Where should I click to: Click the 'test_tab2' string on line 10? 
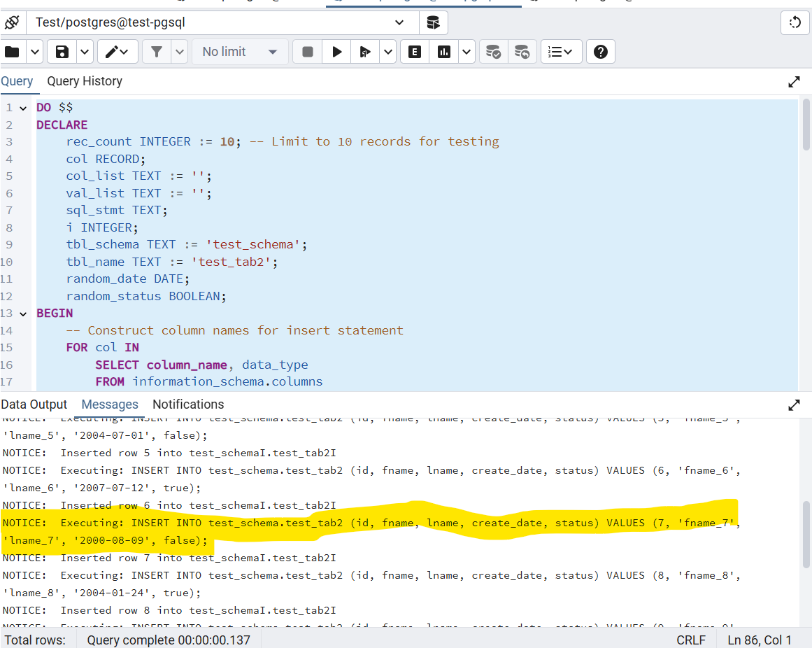231,262
